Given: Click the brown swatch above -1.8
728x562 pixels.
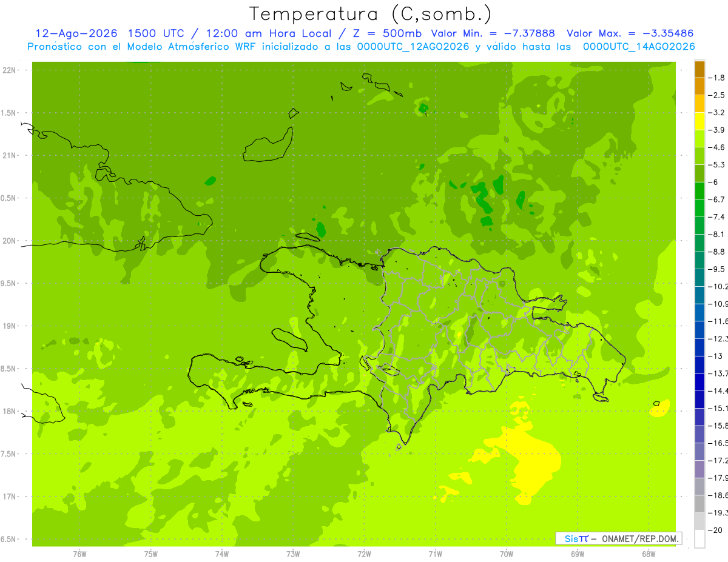Looking at the screenshot, I should click(x=699, y=69).
